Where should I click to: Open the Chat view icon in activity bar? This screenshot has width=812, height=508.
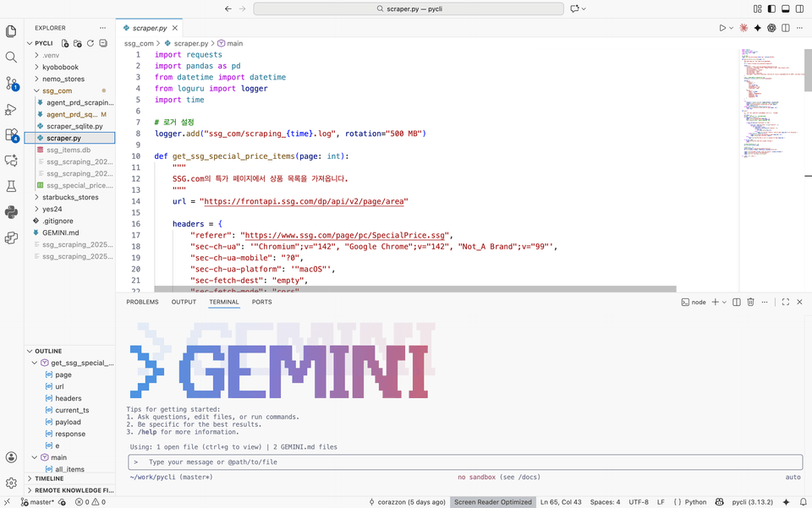tap(11, 161)
